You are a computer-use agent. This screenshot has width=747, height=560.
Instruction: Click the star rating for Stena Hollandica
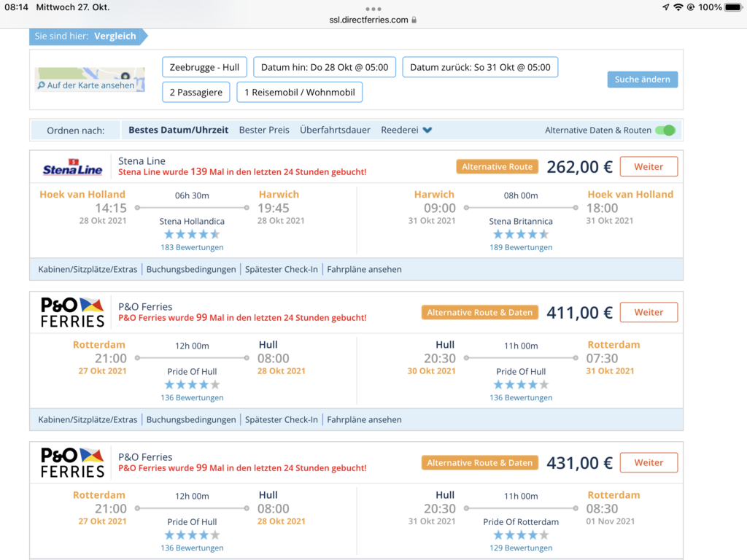click(192, 234)
